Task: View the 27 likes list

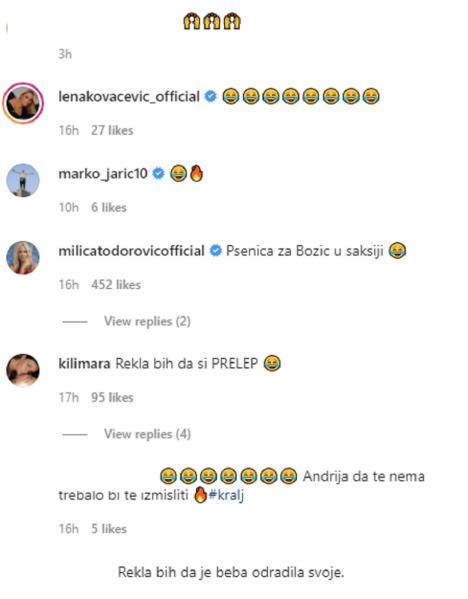Action: (x=112, y=131)
